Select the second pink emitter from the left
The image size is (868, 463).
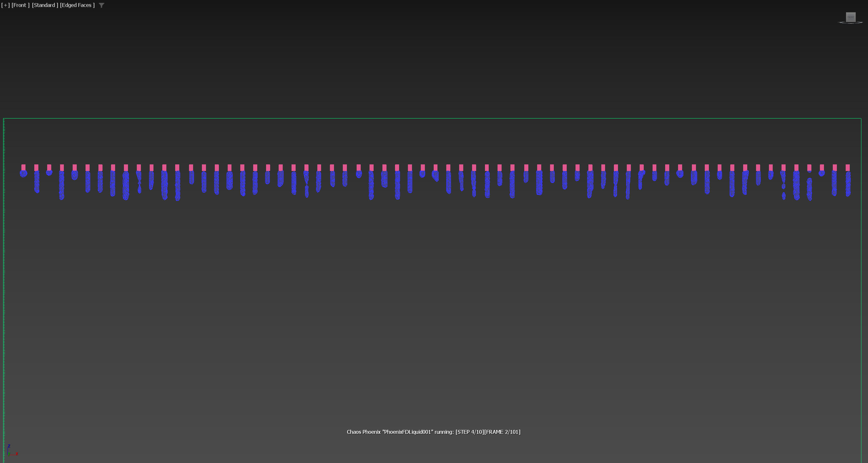36,168
